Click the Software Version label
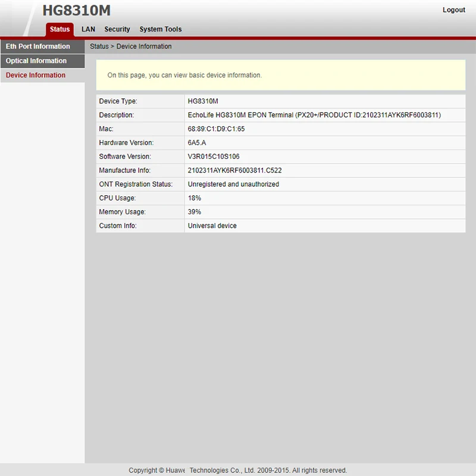476x476 pixels. 125,156
